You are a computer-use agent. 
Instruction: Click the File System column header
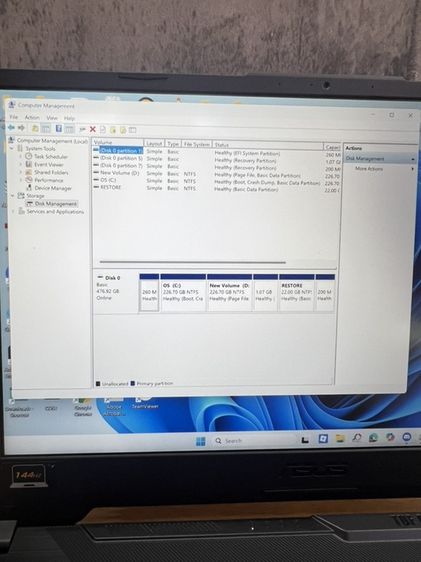pyautogui.click(x=196, y=144)
